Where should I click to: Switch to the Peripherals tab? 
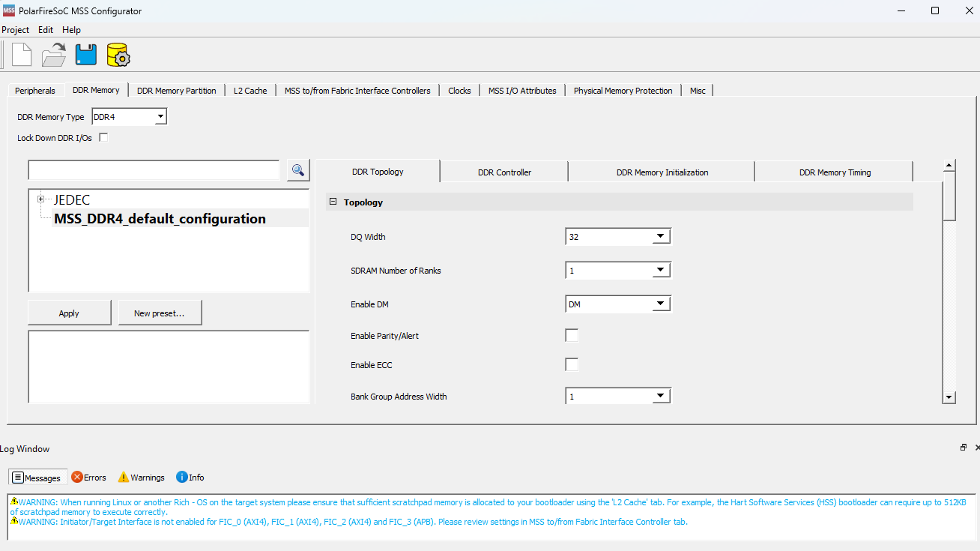[x=35, y=91]
